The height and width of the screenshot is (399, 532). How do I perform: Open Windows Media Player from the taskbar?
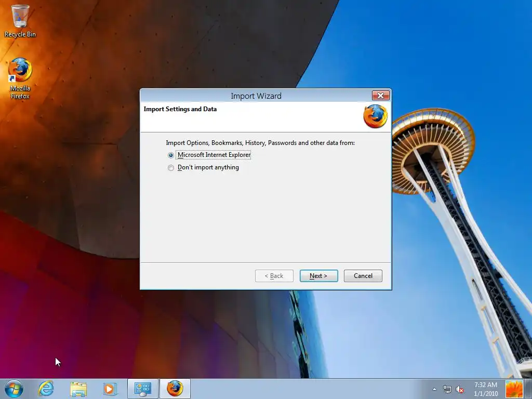point(110,389)
